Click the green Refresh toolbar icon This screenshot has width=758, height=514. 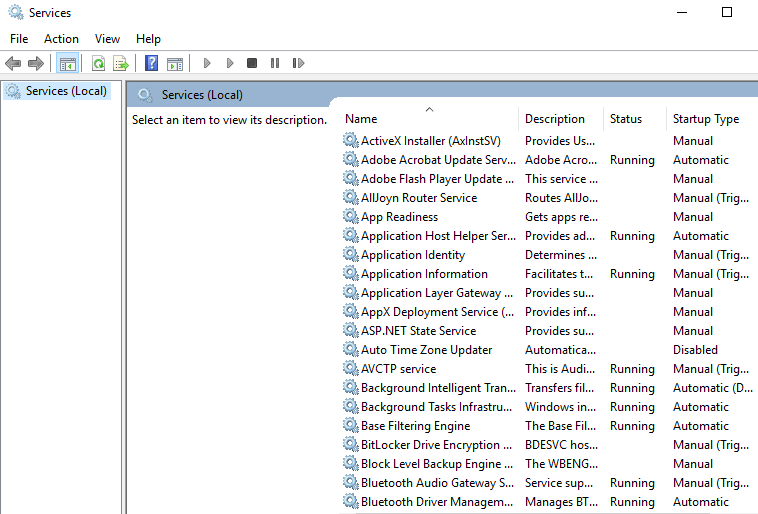click(98, 63)
